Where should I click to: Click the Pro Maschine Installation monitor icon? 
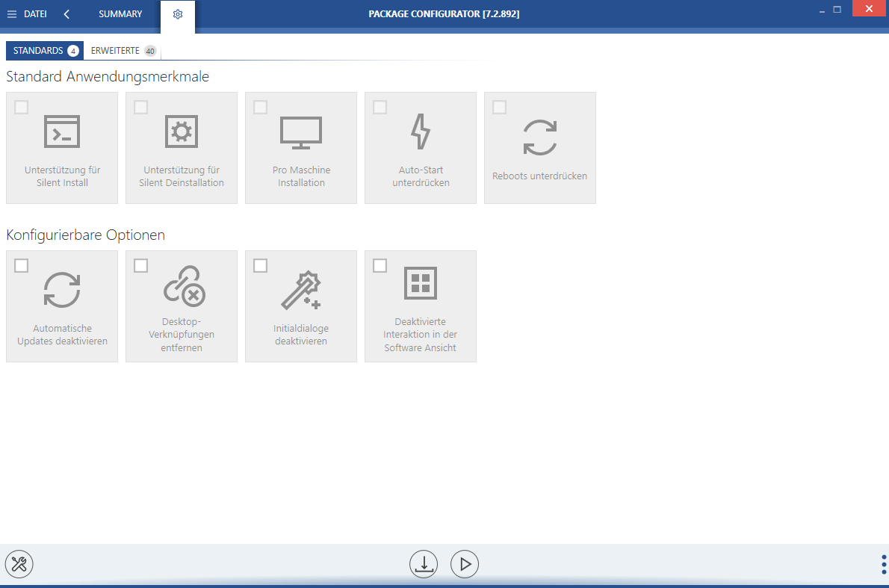point(301,131)
